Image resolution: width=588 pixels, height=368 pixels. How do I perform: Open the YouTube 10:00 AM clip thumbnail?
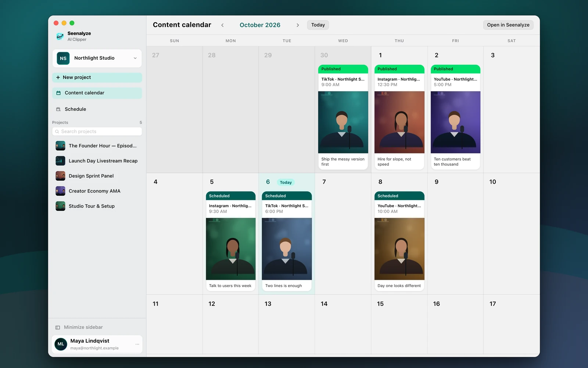[x=399, y=249]
